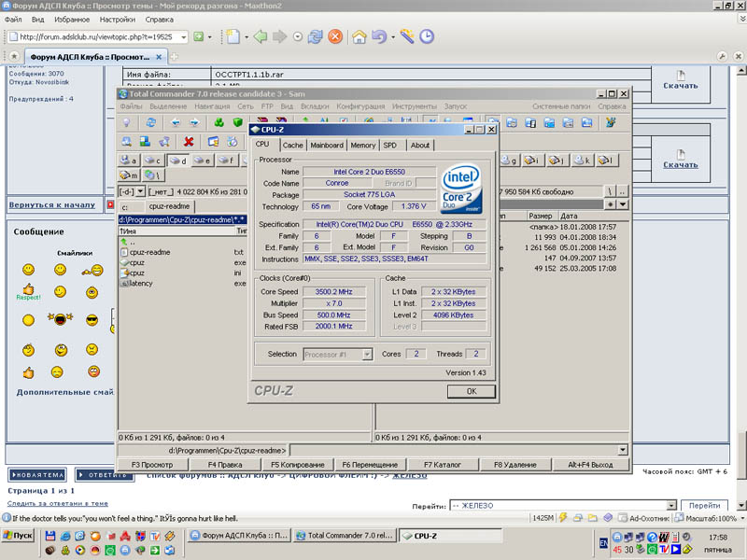Click the Вернуться к началу link
This screenshot has height=560, width=747.
pyautogui.click(x=52, y=204)
